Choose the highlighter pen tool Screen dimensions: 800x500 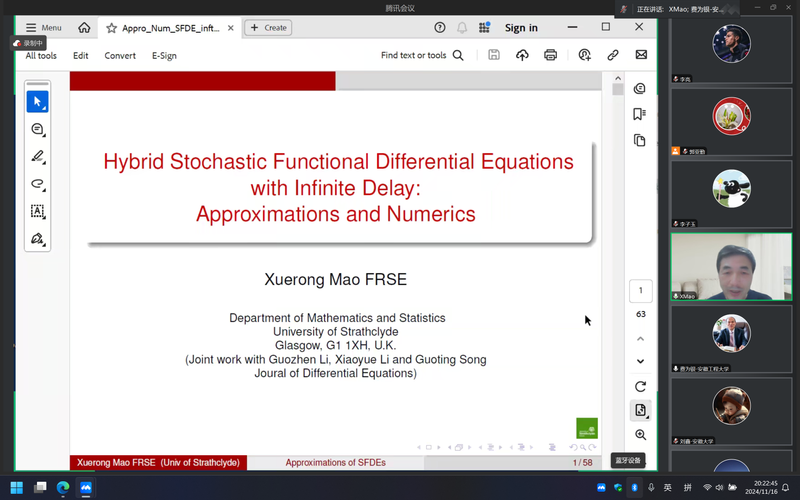(37, 156)
